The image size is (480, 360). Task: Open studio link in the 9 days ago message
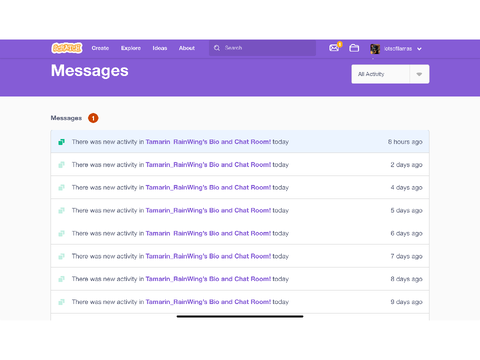[x=208, y=302]
